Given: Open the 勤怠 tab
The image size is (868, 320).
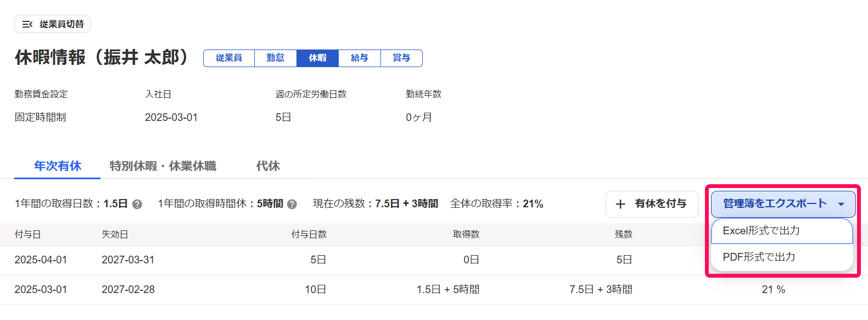Looking at the screenshot, I should pos(276,58).
